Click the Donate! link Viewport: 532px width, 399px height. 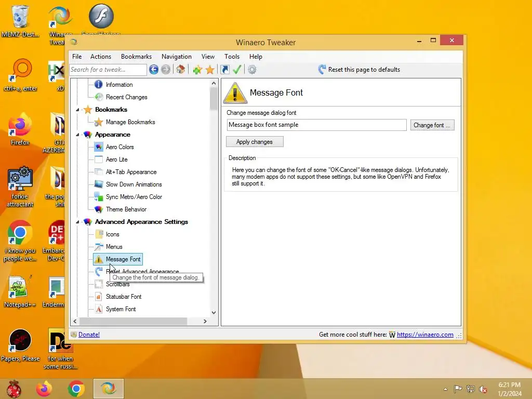point(89,335)
